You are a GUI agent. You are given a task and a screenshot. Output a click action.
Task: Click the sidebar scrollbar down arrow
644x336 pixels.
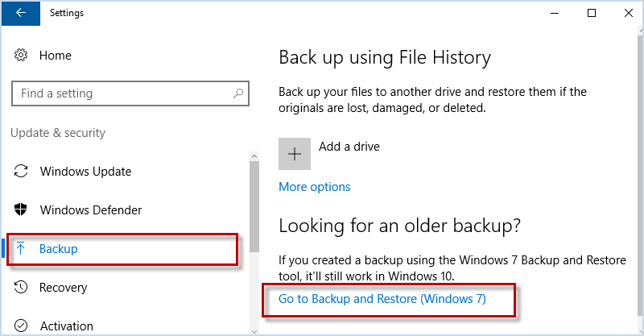[x=255, y=329]
